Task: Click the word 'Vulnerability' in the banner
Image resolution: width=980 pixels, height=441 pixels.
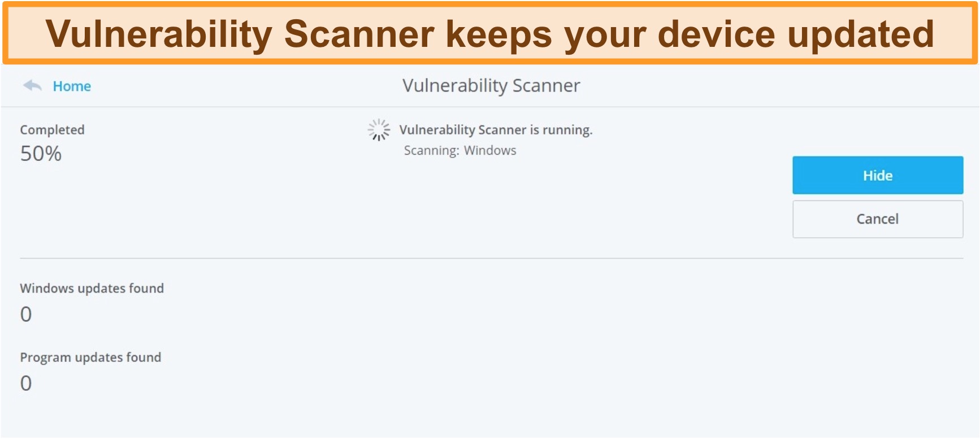Action: (159, 35)
